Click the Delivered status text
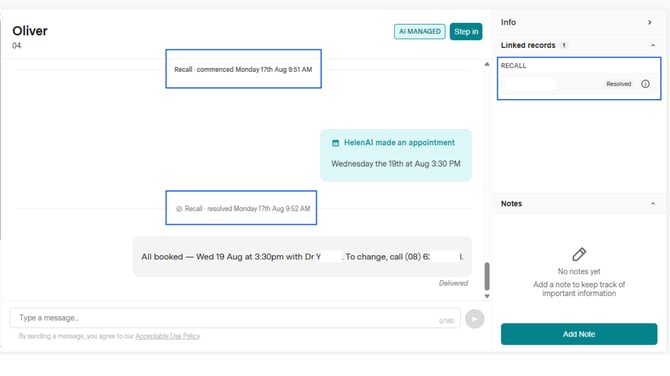This screenshot has height=376, width=670. (x=453, y=283)
